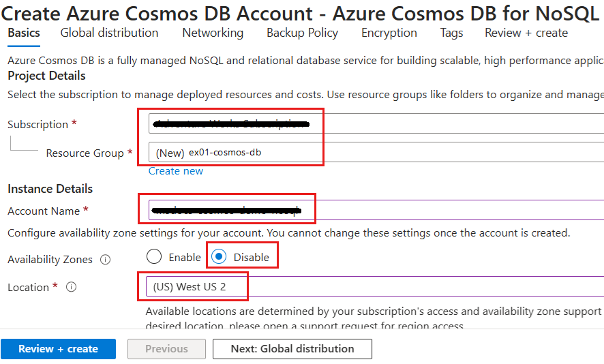Click into the Account Name field
This screenshot has height=364, width=604.
coord(375,210)
